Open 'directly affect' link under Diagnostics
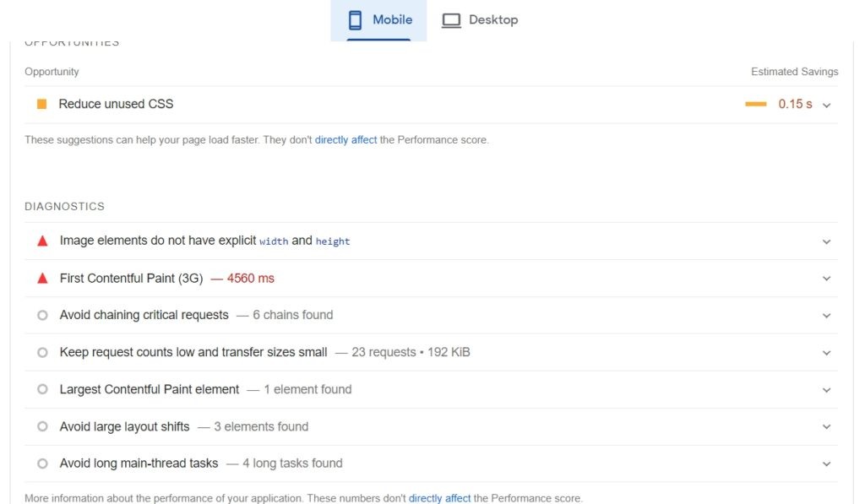 (x=439, y=498)
